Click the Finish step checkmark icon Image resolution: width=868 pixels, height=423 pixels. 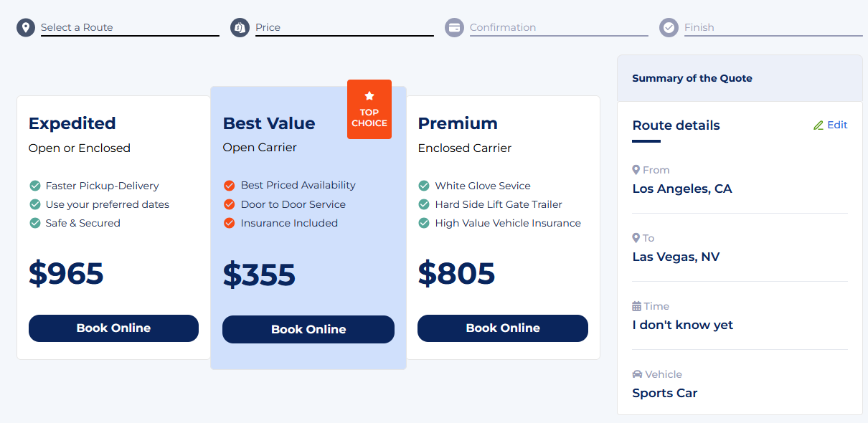(x=669, y=28)
